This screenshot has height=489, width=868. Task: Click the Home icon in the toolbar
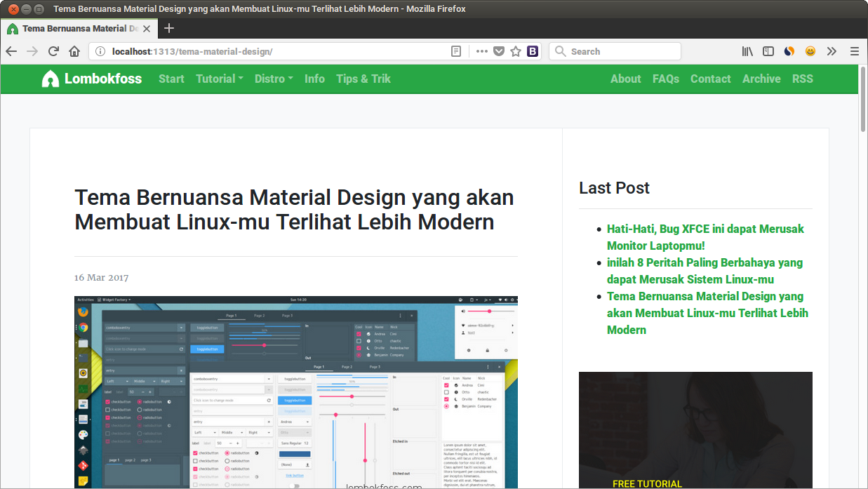tap(74, 51)
